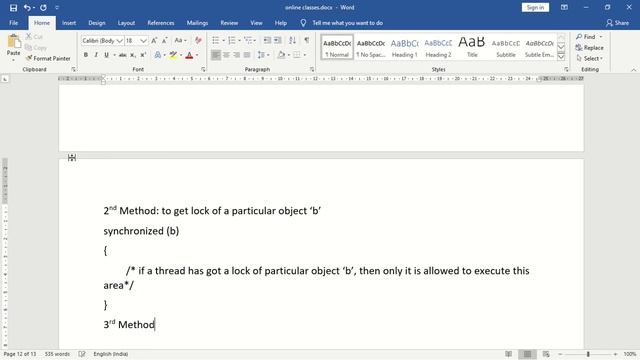Open the font size dropdown

point(143,41)
